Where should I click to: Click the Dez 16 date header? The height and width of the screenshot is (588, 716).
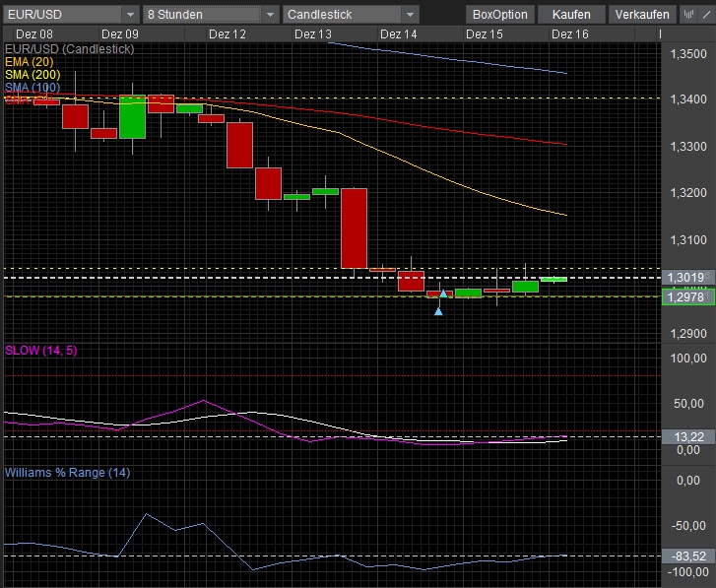coord(570,34)
